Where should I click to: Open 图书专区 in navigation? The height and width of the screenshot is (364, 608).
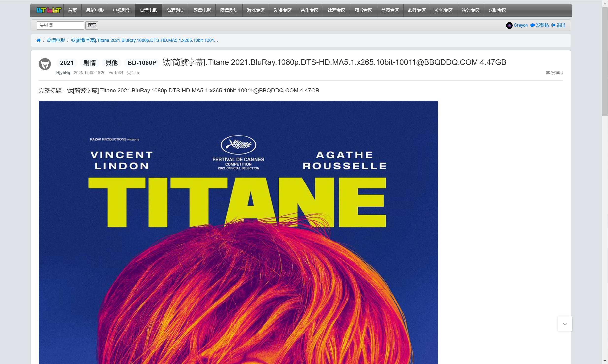point(363,10)
